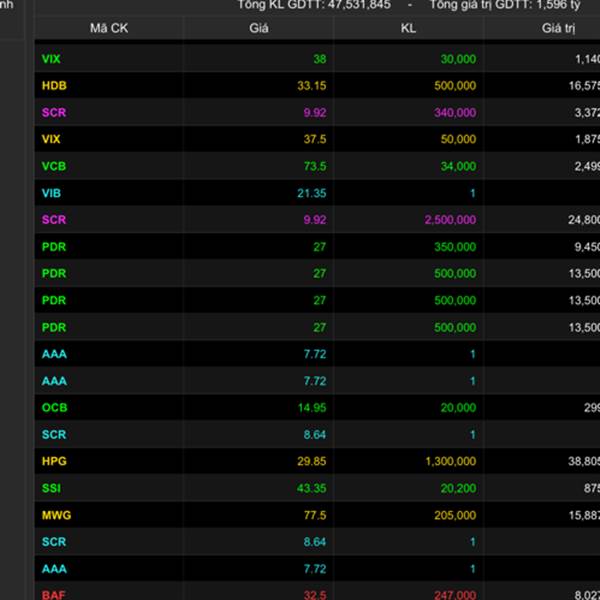Select the Giá trị column header
The image size is (600, 600).
coord(558,28)
